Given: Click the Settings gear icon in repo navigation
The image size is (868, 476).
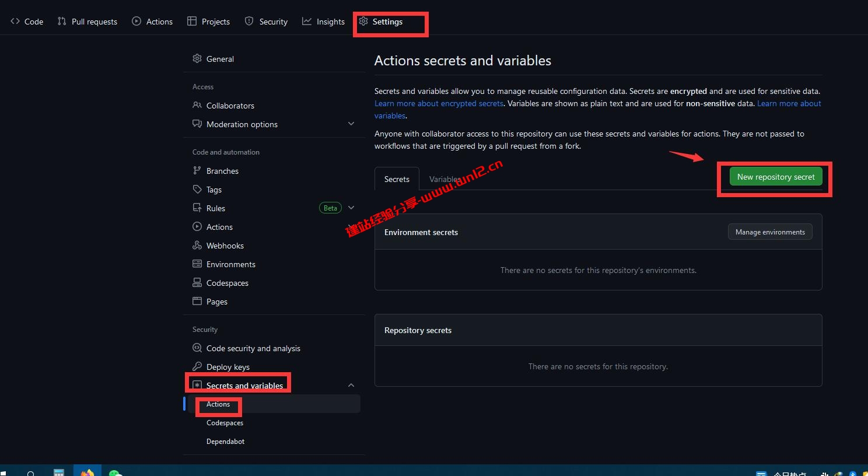Looking at the screenshot, I should 363,22.
